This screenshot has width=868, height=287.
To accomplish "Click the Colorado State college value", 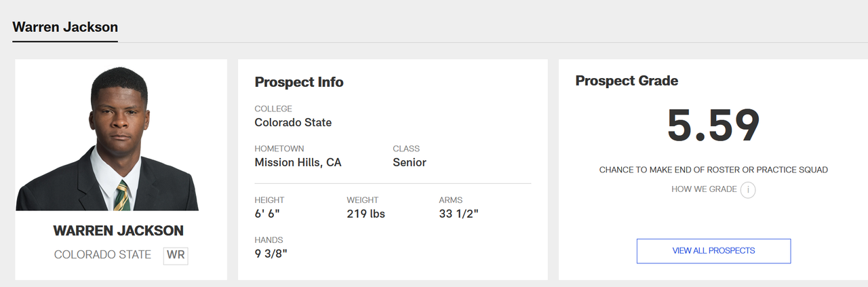I will tap(293, 123).
